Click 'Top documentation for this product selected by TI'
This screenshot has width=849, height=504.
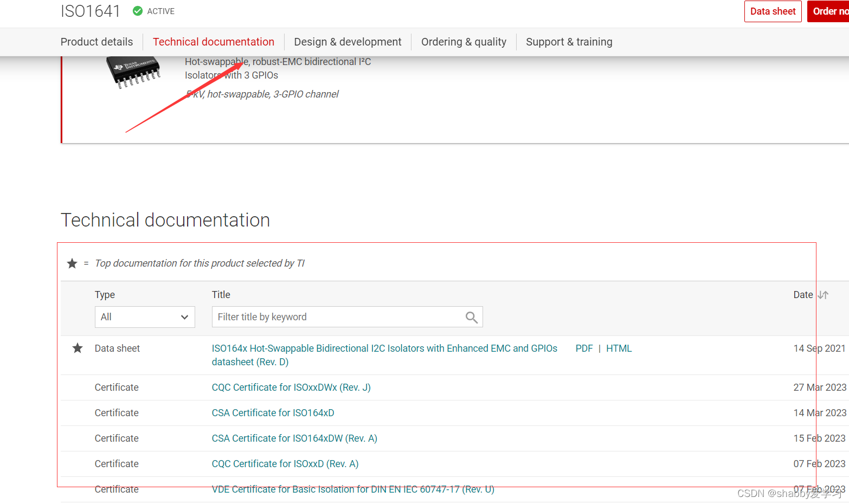200,263
